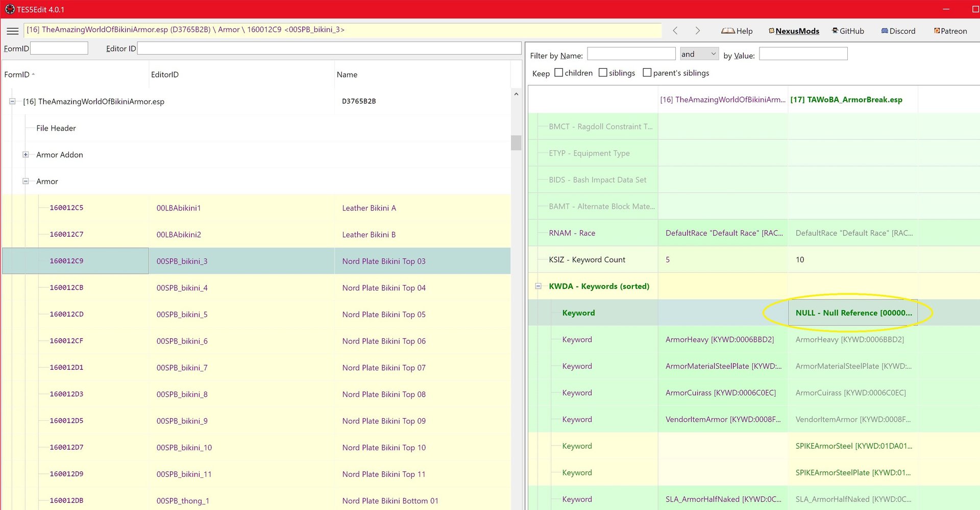Focus the Editor ID search field
Image resolution: width=980 pixels, height=510 pixels.
329,48
